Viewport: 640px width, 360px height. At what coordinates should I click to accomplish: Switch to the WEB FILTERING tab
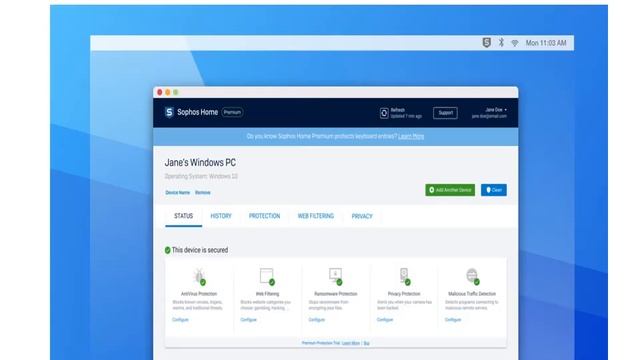click(316, 216)
